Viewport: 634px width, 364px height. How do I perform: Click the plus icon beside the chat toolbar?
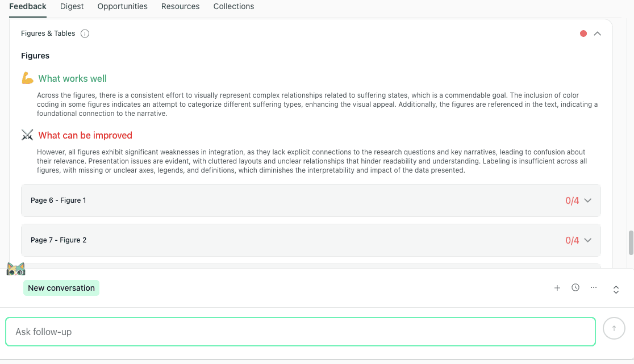[557, 287]
